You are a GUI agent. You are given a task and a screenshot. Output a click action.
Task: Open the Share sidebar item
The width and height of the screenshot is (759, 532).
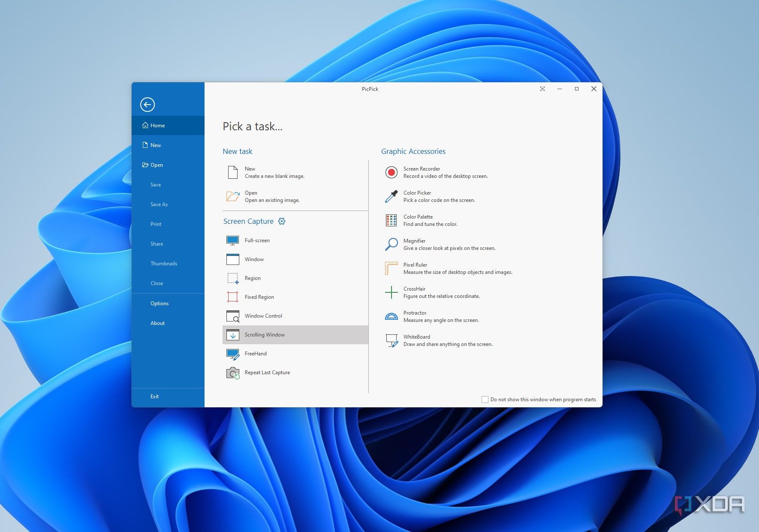(x=157, y=244)
